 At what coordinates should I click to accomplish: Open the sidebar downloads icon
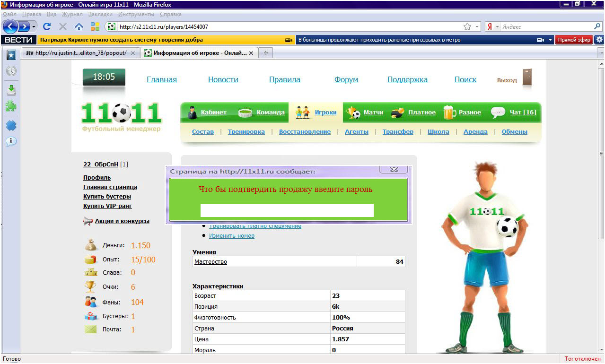(x=11, y=89)
